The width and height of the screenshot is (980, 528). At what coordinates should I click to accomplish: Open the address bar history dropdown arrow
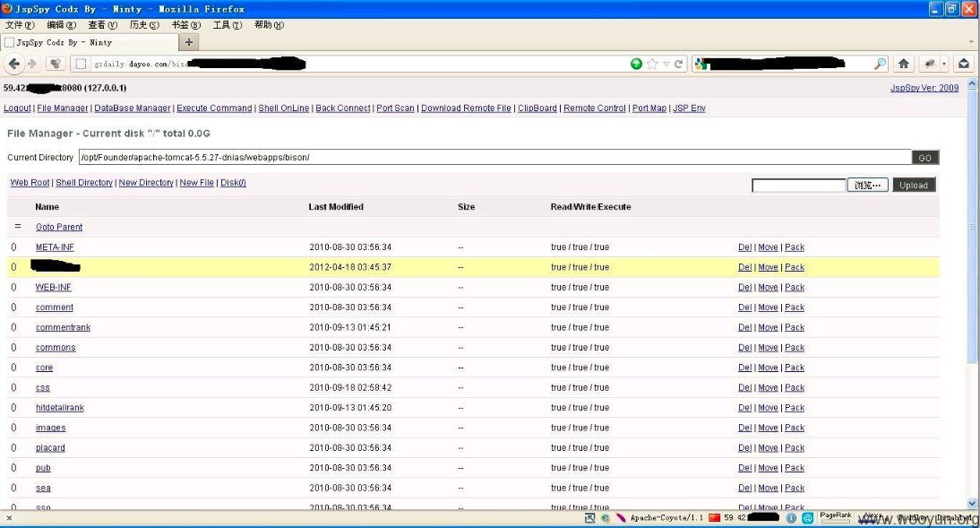click(666, 64)
